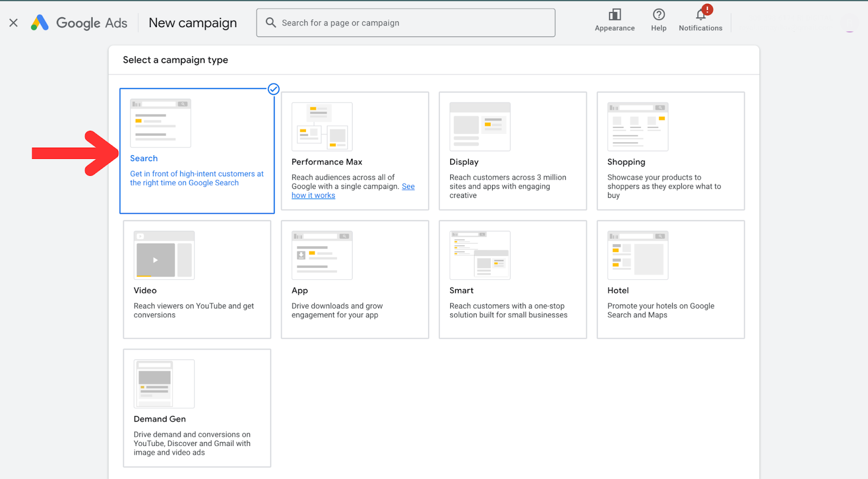Click the Video card play illustration
The image size is (868, 479).
164,256
